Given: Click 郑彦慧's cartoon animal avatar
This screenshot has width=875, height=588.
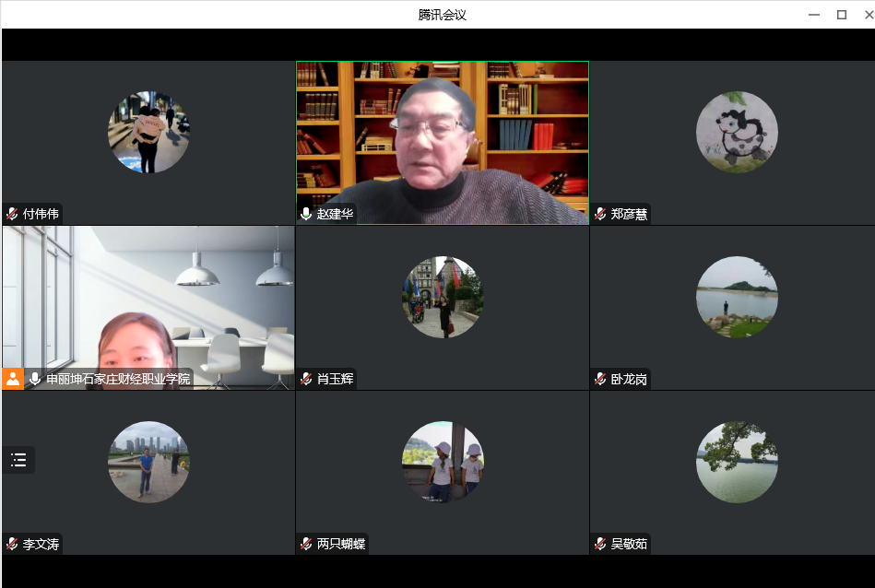Looking at the screenshot, I should pyautogui.click(x=736, y=132).
